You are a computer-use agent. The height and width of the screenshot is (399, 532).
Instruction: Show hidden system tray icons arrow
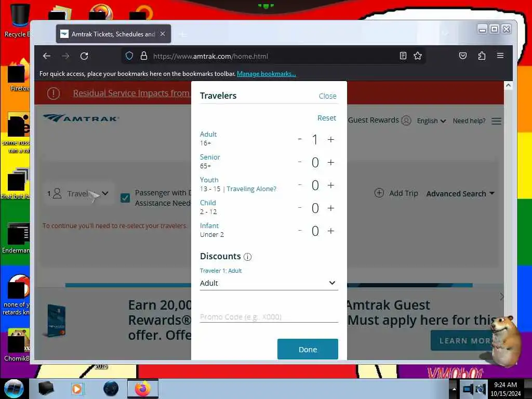(x=454, y=389)
